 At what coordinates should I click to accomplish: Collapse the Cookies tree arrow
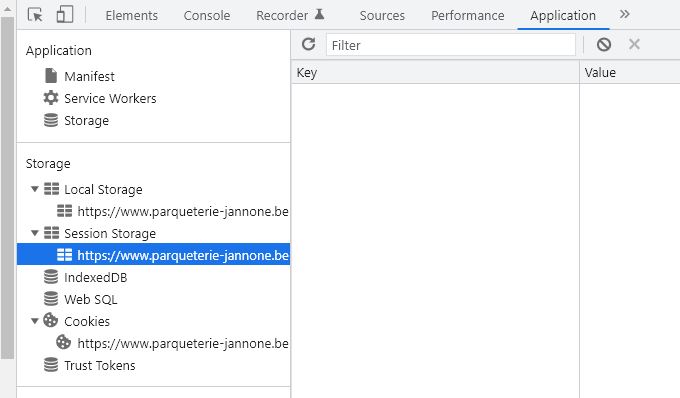(x=35, y=321)
